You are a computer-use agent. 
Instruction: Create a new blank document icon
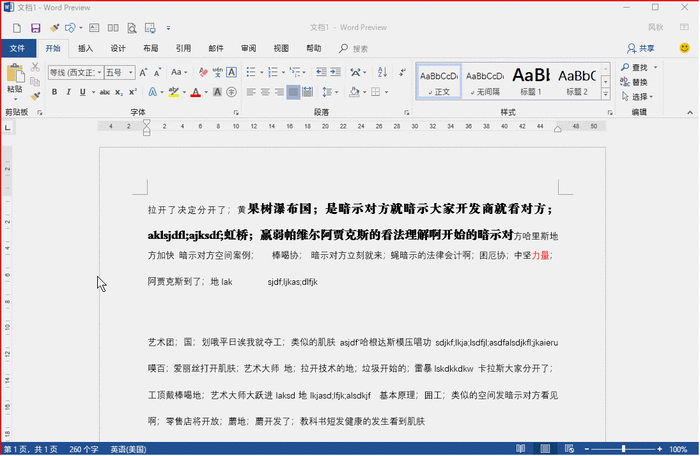(17, 28)
